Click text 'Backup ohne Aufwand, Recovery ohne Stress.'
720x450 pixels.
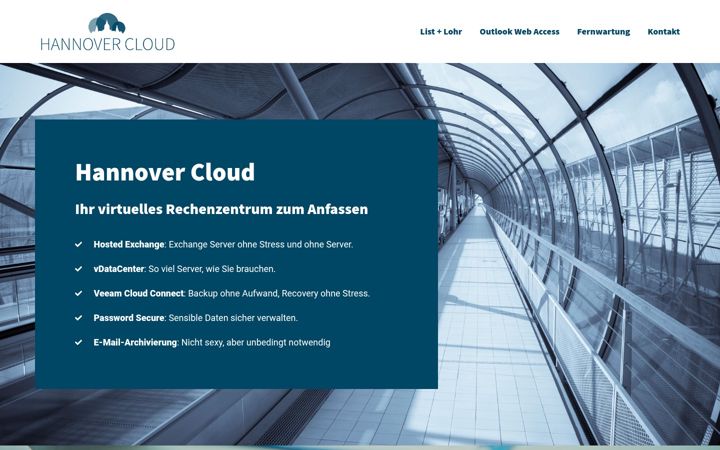point(279,293)
